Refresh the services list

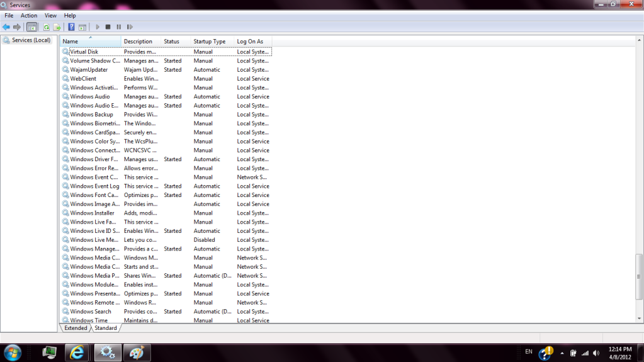point(47,27)
